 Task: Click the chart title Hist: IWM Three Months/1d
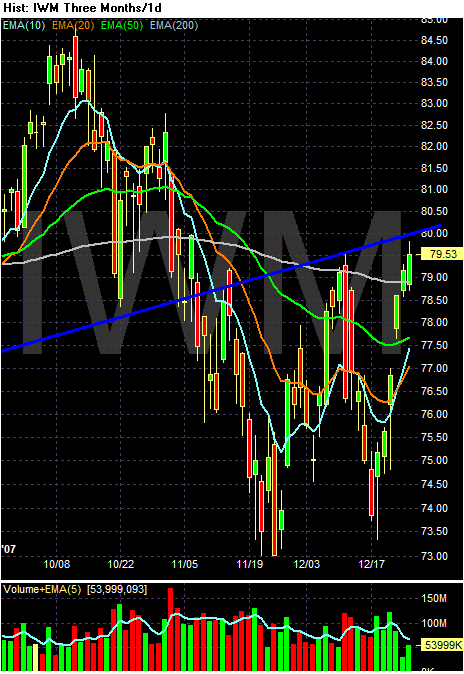[83, 8]
